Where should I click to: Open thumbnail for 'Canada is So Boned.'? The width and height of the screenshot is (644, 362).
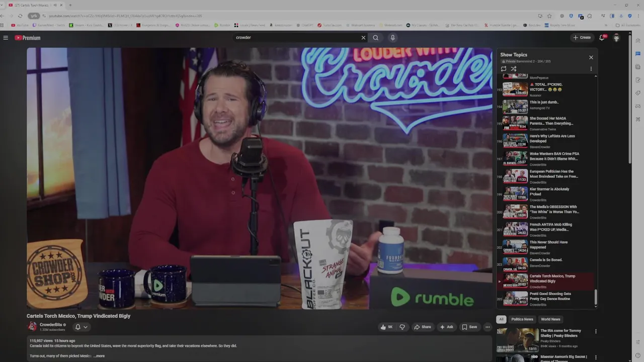tap(515, 264)
